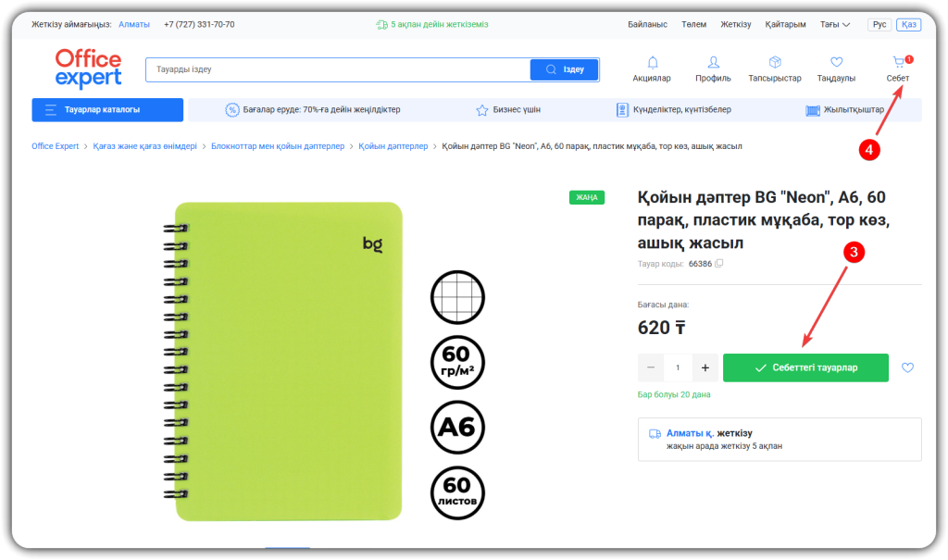Click the percent discount icon
Viewport: 948px width, 560px height.
232,110
